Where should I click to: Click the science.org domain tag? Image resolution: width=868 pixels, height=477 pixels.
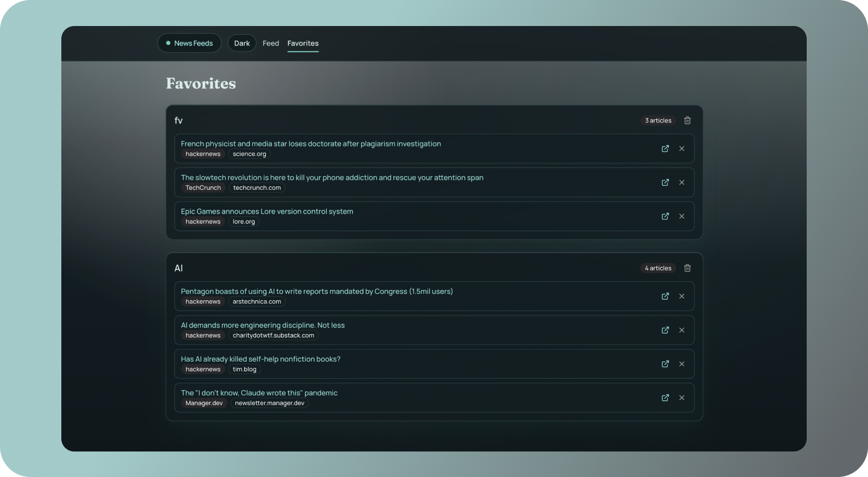coord(250,154)
